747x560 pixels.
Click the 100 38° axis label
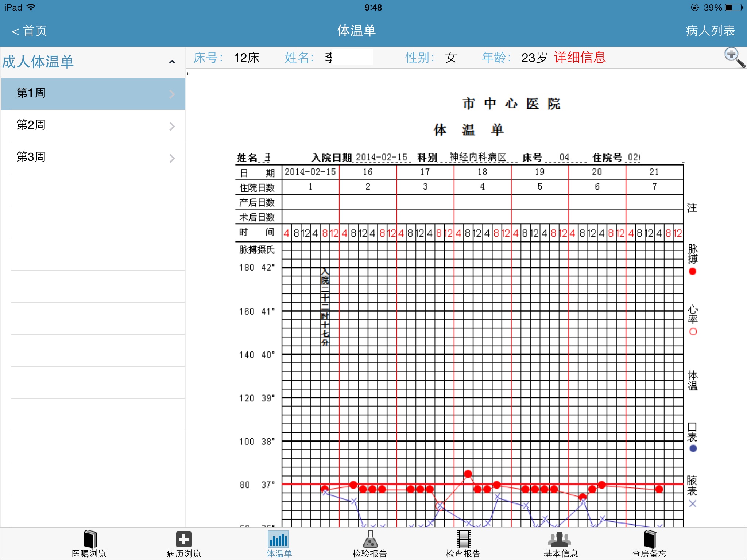(257, 442)
